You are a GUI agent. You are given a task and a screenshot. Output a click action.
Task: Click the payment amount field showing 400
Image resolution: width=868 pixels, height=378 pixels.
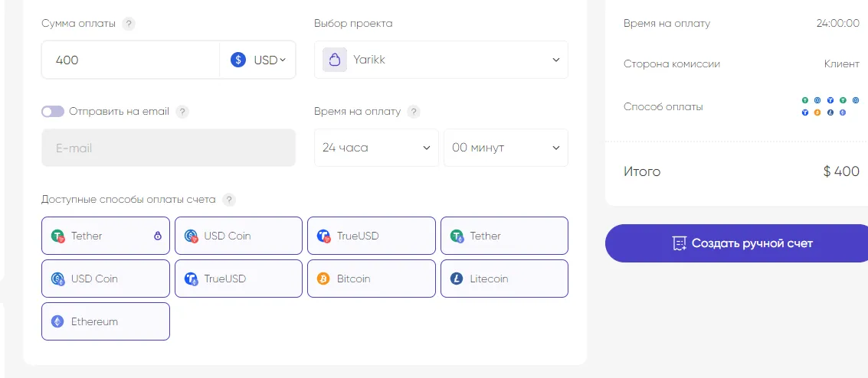tap(130, 60)
